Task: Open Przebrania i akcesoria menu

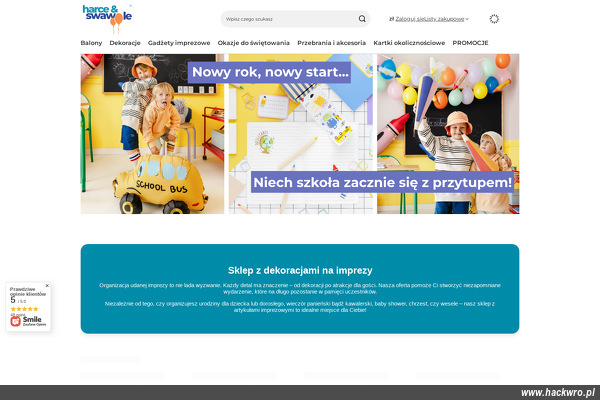Action: [331, 43]
